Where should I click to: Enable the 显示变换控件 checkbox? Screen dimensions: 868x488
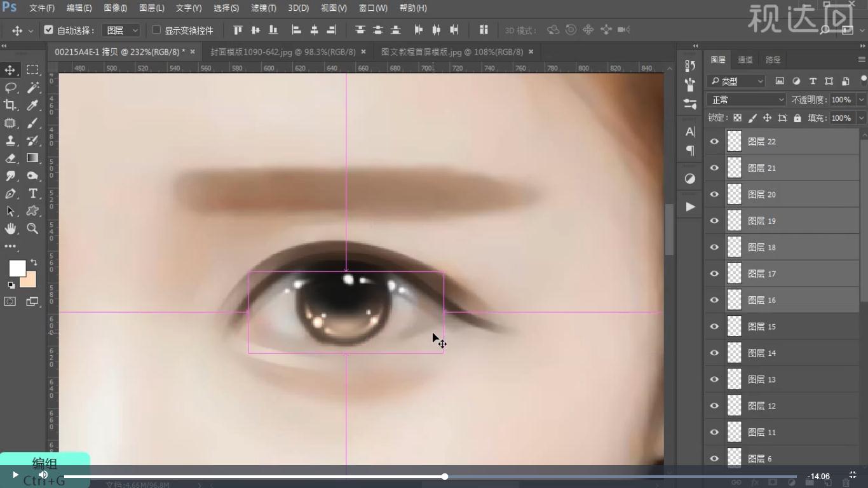pos(156,30)
